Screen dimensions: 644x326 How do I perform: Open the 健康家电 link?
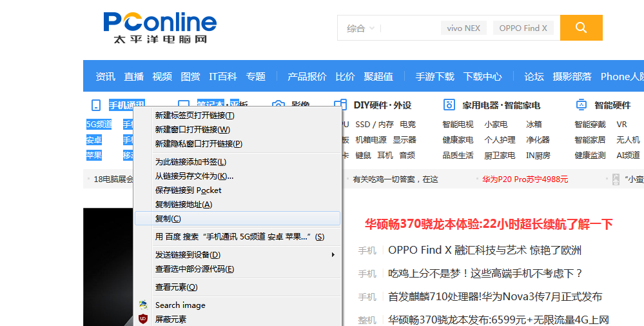pyautogui.click(x=458, y=140)
